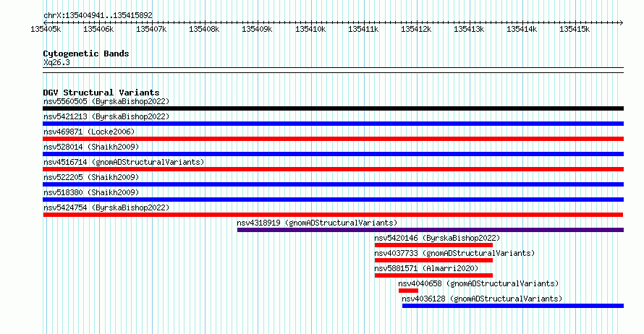Click the right arrowhead of the ruler
The width and height of the screenshot is (644, 334).
pos(622,22)
